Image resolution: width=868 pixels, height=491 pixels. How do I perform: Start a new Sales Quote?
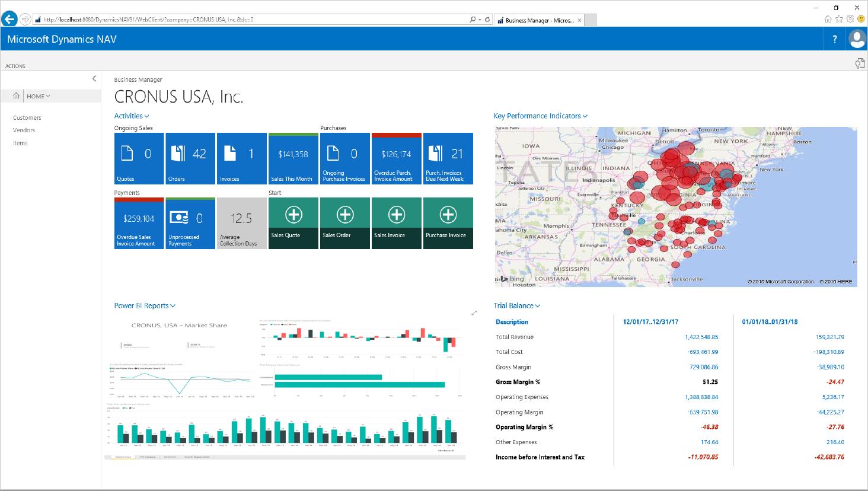point(293,223)
